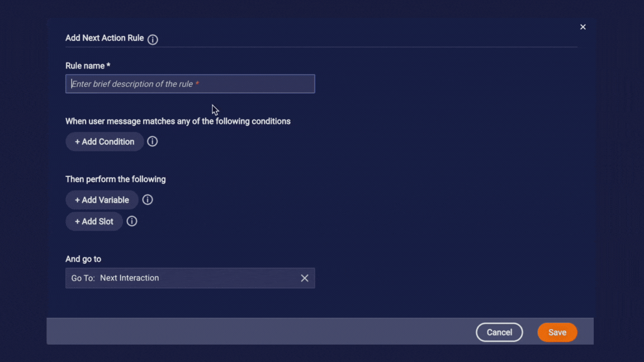644x362 pixels.
Task: Click the Add Variable button
Action: [x=102, y=200]
